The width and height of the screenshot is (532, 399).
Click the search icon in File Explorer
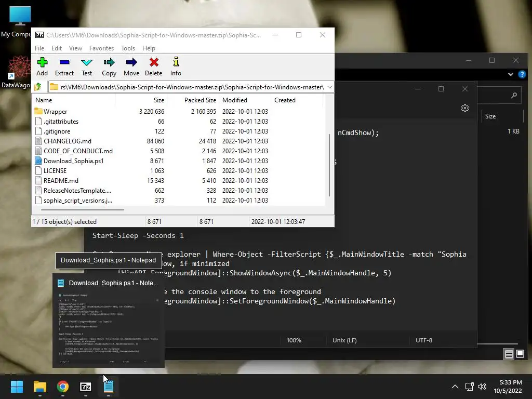pos(514,96)
